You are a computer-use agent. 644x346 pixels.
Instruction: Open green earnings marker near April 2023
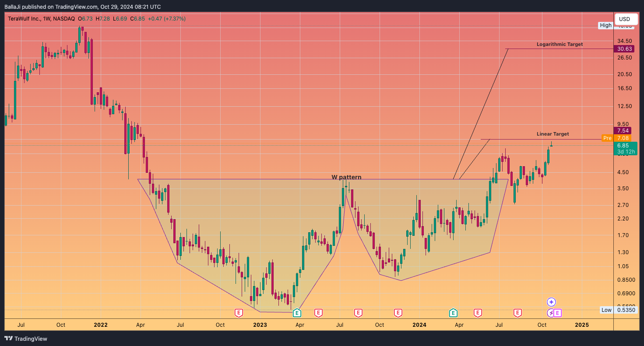point(297,313)
